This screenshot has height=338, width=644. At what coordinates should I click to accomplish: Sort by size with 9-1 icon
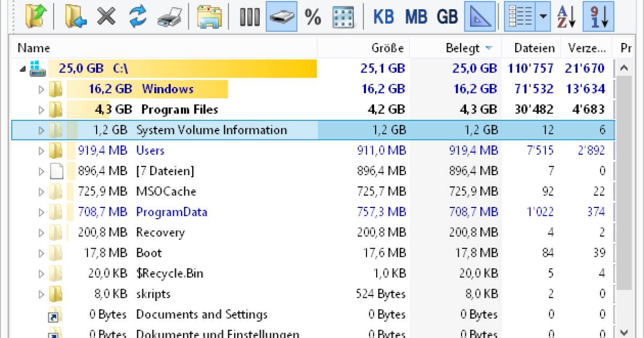click(599, 17)
